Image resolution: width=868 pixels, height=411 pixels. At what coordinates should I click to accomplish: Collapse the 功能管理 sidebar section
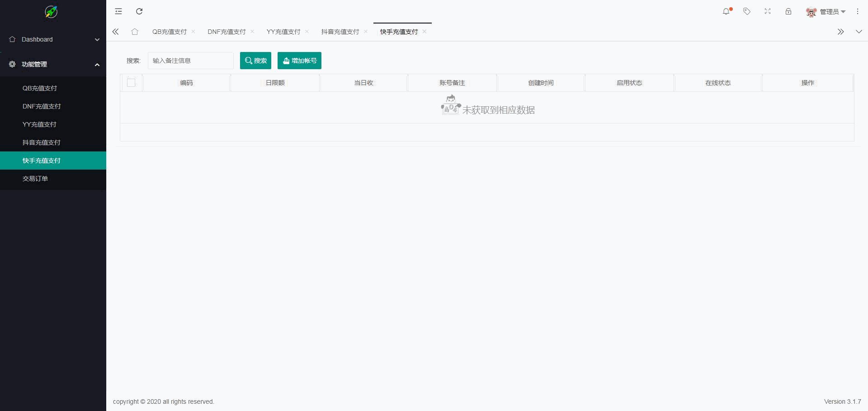[53, 64]
